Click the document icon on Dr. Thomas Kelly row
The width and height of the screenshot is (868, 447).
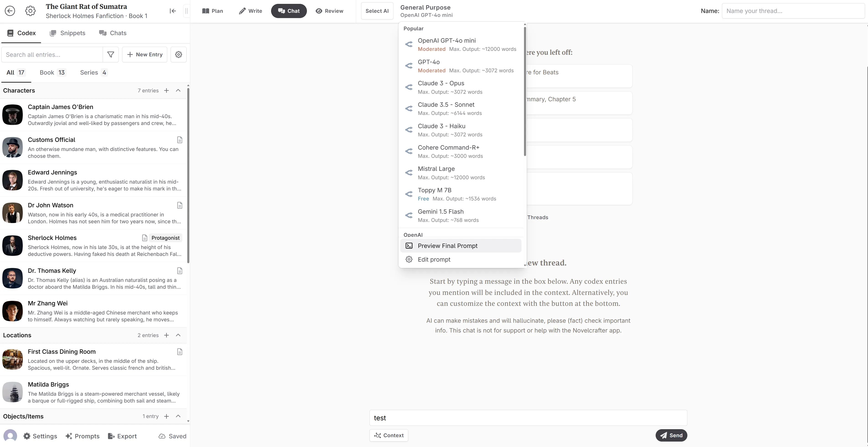(180, 270)
